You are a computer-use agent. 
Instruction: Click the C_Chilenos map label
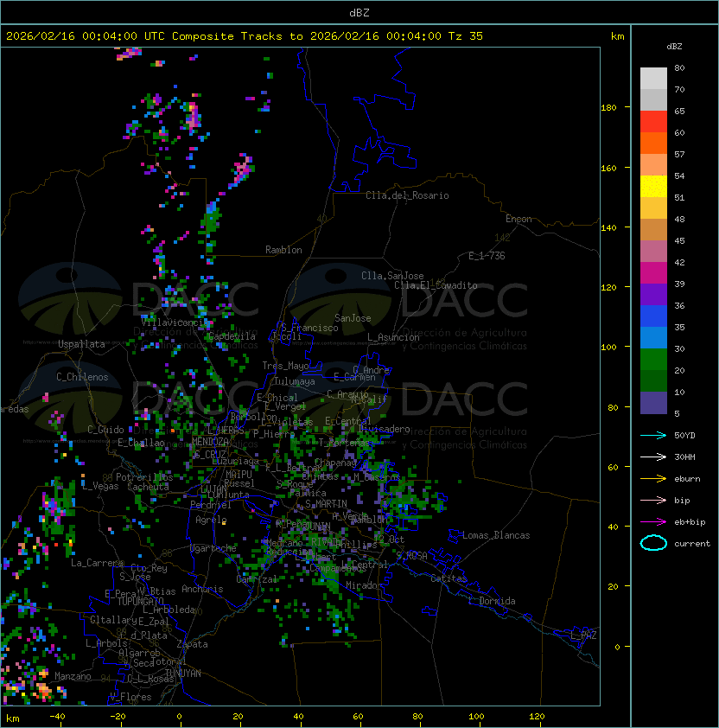pyautogui.click(x=82, y=377)
